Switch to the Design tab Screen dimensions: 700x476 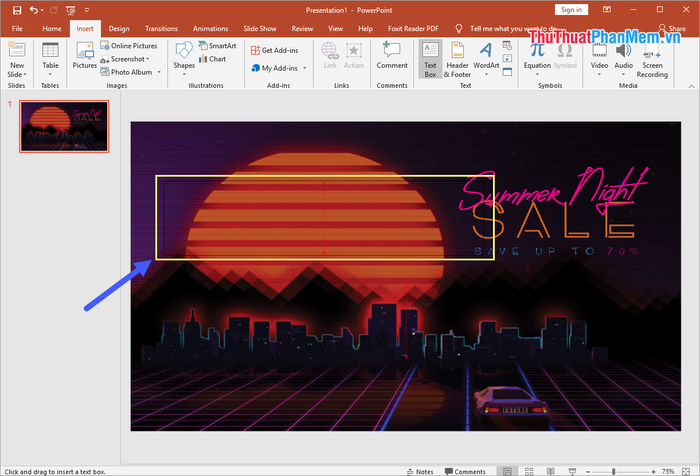tap(119, 29)
